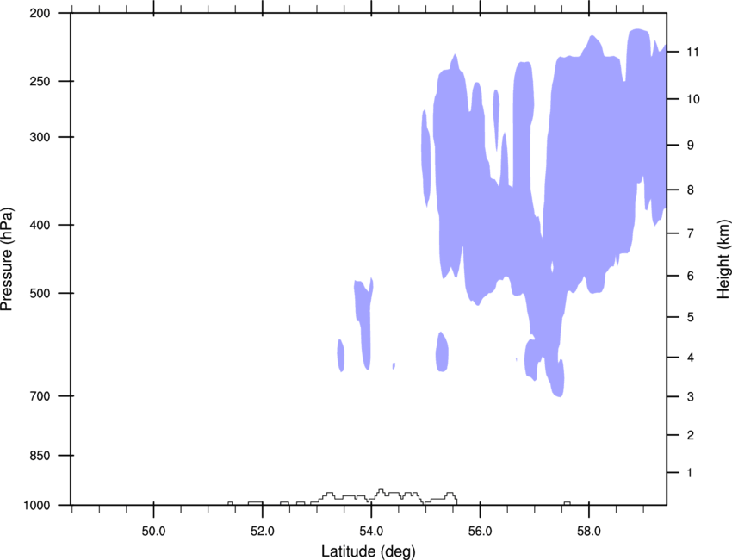The width and height of the screenshot is (732, 560).
Task: Click the 300 hPa pressure tick label
Action: (x=40, y=137)
